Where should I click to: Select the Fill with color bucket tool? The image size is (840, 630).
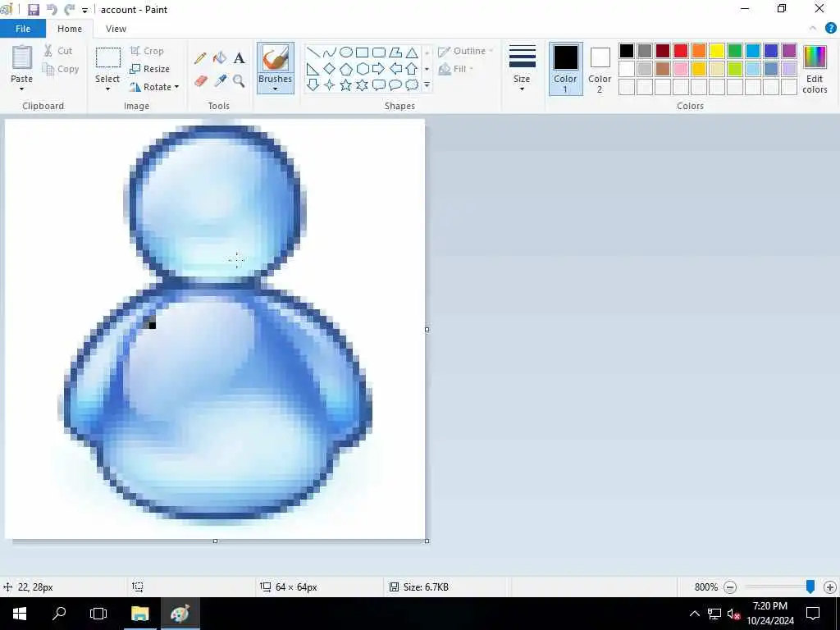pyautogui.click(x=220, y=58)
